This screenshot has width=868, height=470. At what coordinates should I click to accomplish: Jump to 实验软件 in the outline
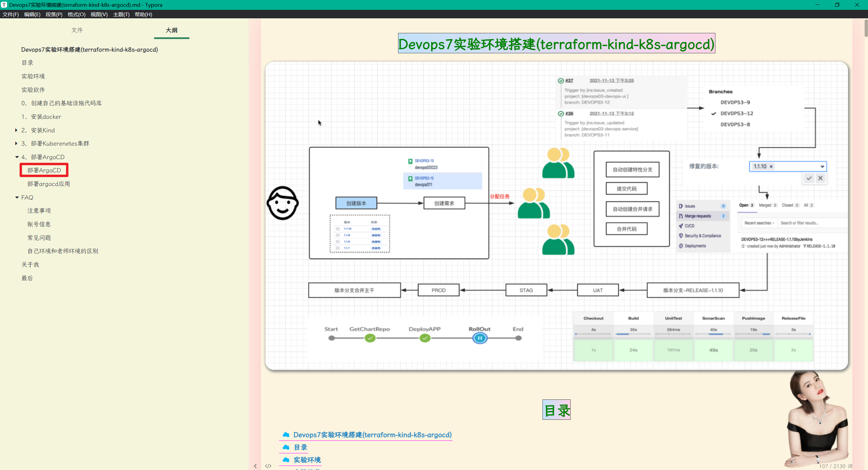tap(33, 90)
